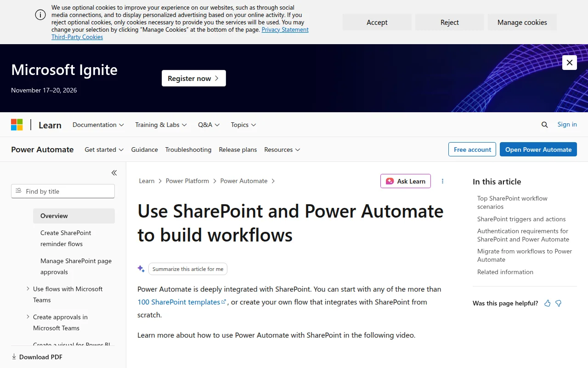This screenshot has height=368, width=588.
Task: Click the Sign in link
Action: (x=567, y=124)
